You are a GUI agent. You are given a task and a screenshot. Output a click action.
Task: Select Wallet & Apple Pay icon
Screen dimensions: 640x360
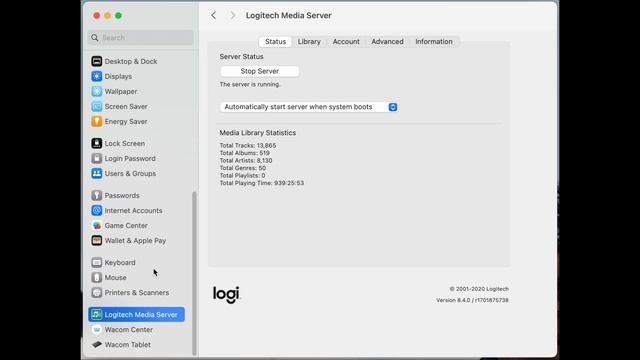tap(97, 240)
